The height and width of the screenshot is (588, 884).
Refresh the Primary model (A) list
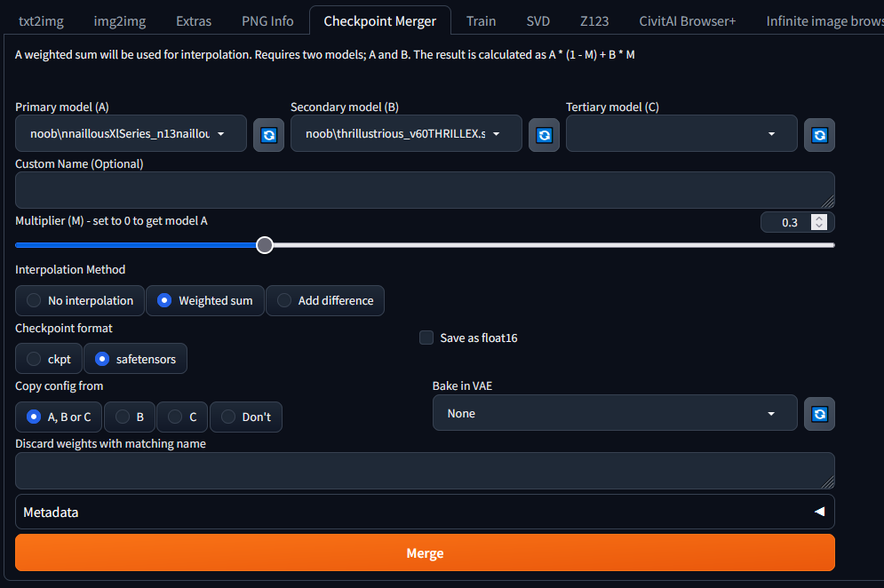pos(268,135)
